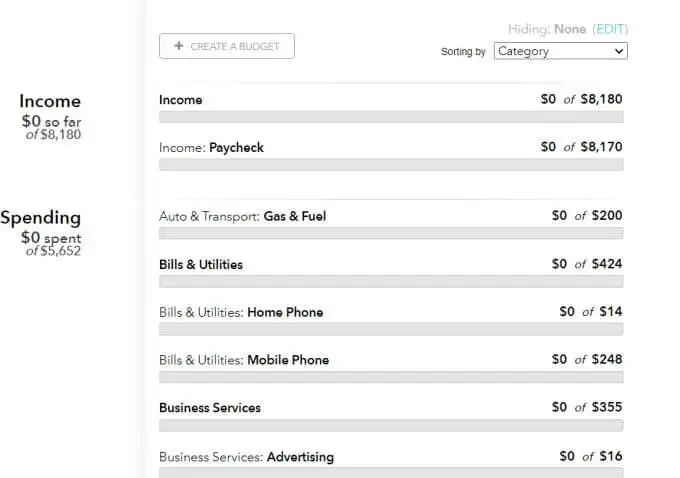
Task: Click the dropdown arrow next to Category
Action: pos(619,51)
